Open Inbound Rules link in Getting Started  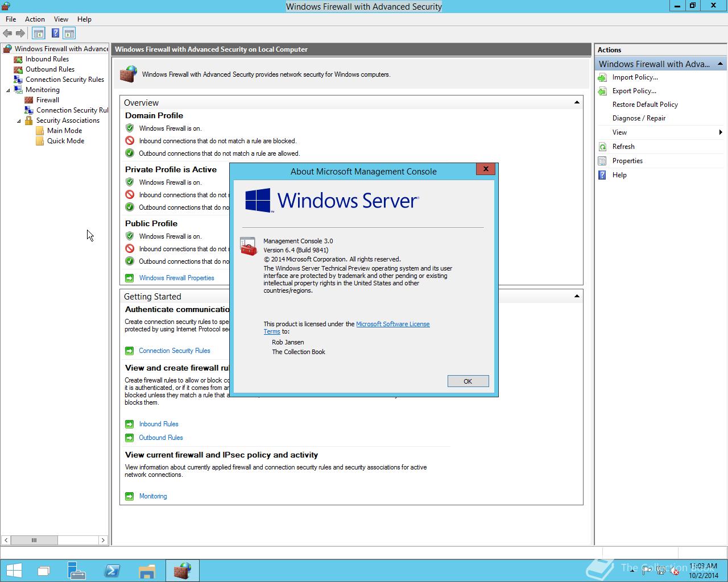[x=159, y=424]
